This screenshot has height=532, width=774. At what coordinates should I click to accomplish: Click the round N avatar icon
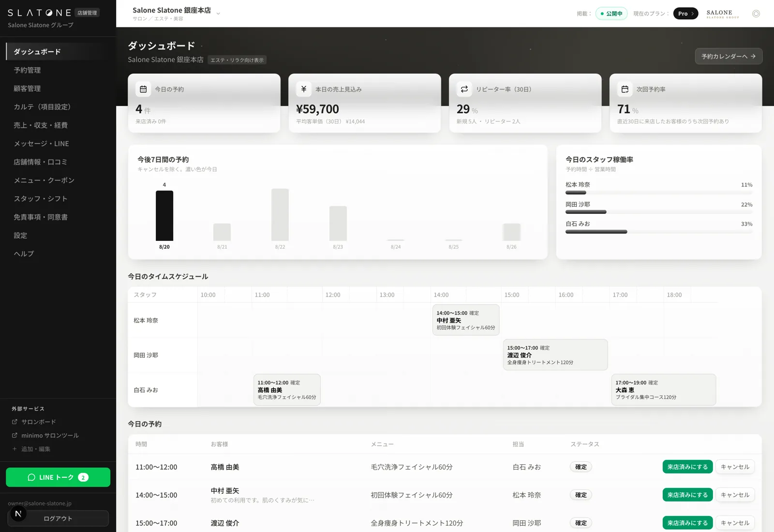click(18, 514)
